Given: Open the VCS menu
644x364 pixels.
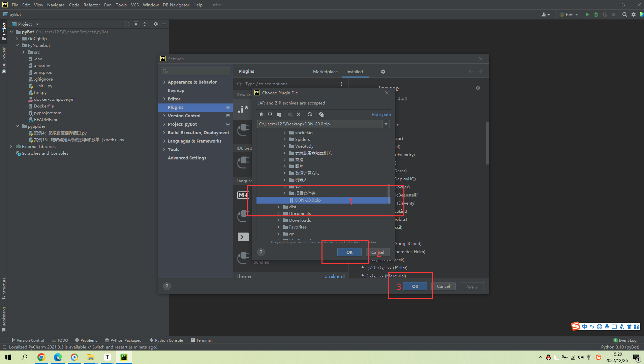Looking at the screenshot, I should point(135,5).
